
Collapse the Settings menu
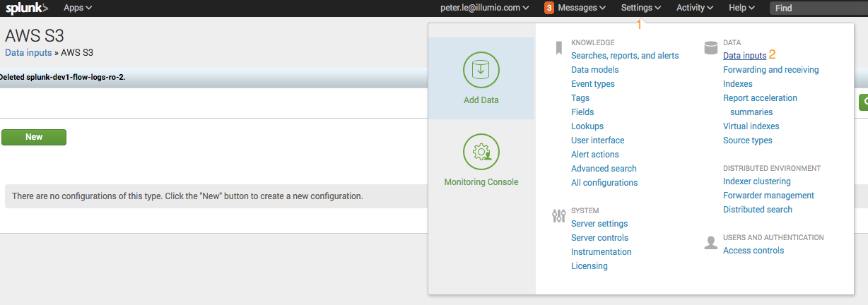(641, 8)
